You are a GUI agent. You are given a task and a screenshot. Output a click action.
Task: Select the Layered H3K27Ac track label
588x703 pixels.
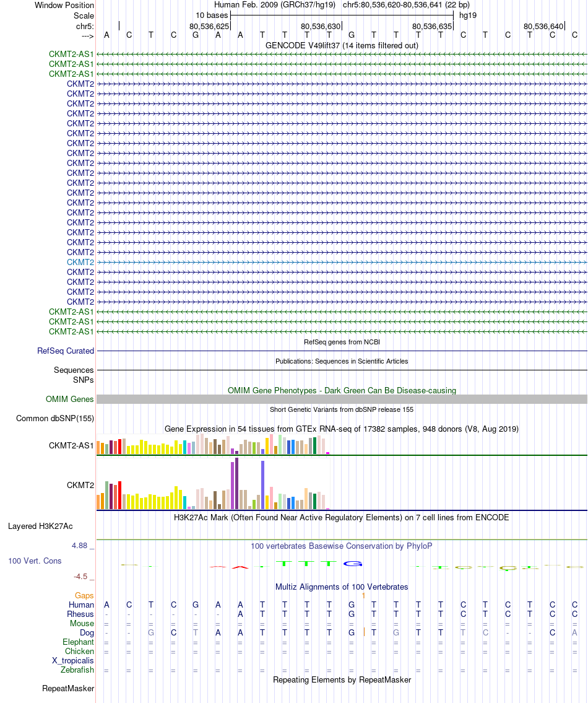40,526
